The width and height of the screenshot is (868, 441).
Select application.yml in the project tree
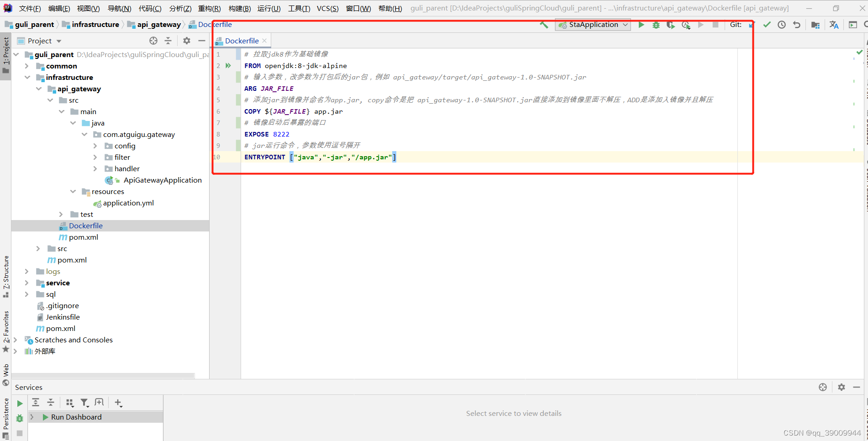click(x=128, y=203)
